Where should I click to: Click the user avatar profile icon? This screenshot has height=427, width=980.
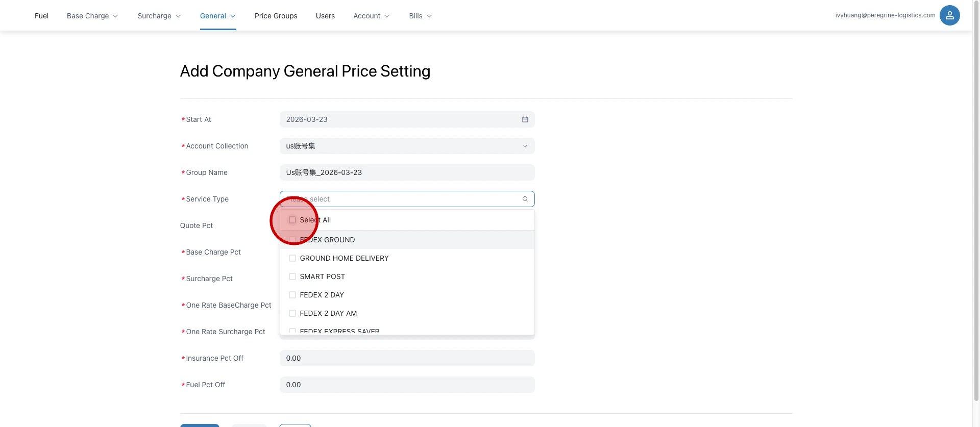[x=949, y=15]
